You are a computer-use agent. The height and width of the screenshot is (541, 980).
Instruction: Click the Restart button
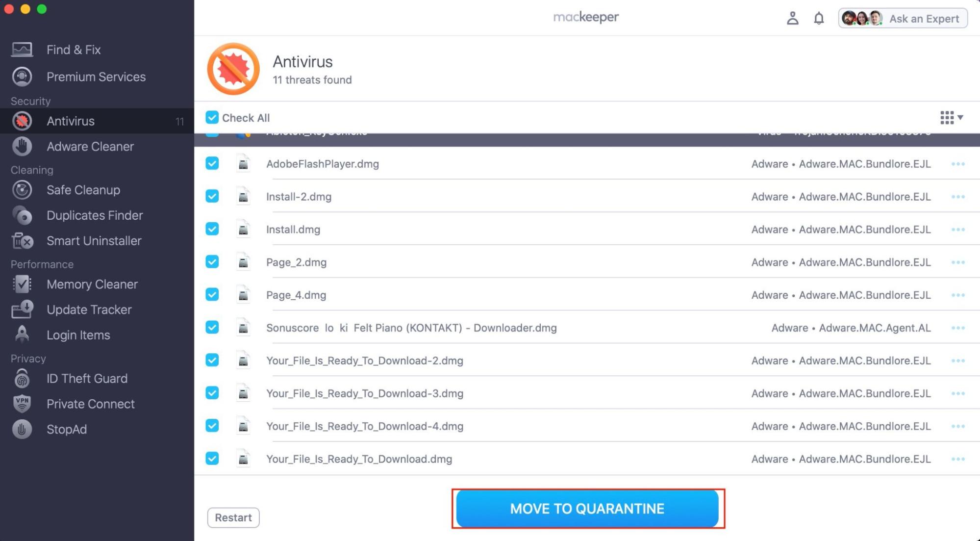click(233, 517)
